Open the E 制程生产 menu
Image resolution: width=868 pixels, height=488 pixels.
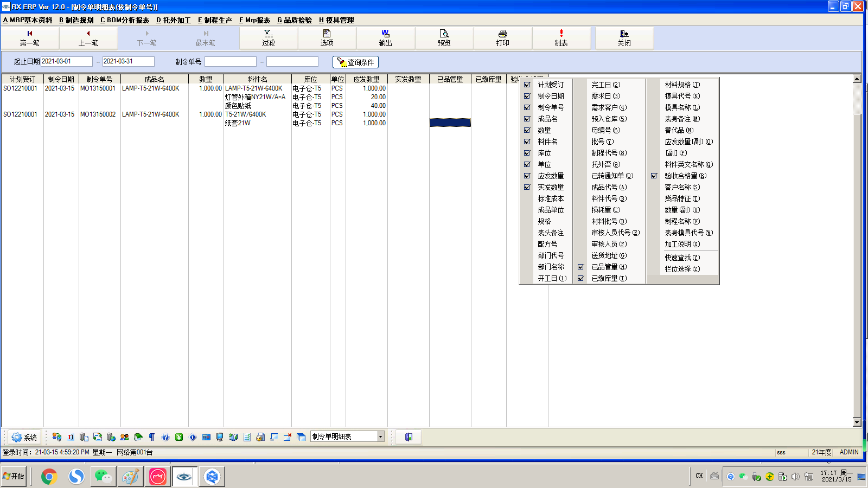[215, 20]
